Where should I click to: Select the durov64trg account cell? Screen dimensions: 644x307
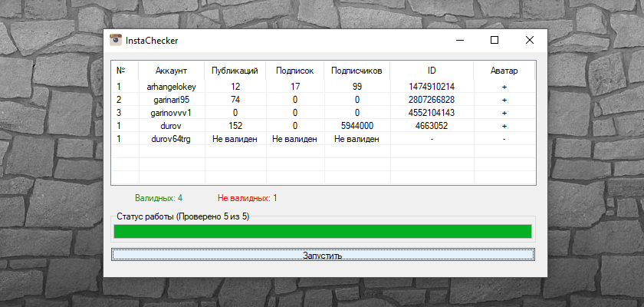tap(172, 140)
